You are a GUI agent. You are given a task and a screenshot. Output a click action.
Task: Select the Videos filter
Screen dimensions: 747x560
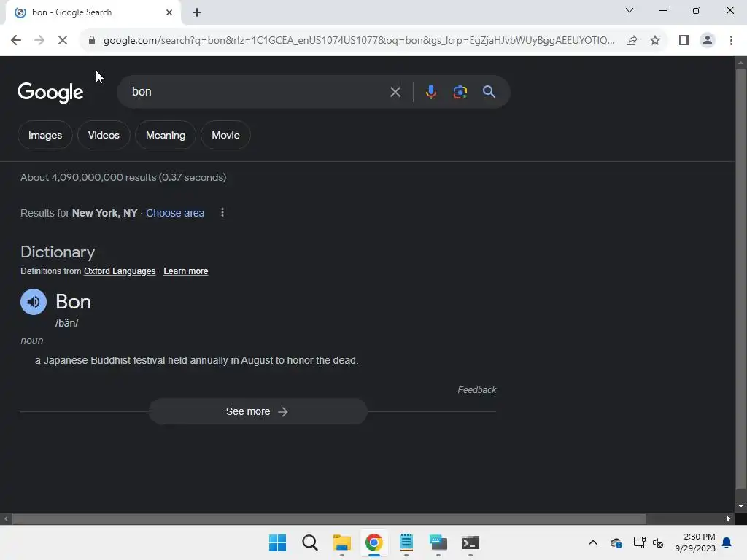click(x=104, y=135)
